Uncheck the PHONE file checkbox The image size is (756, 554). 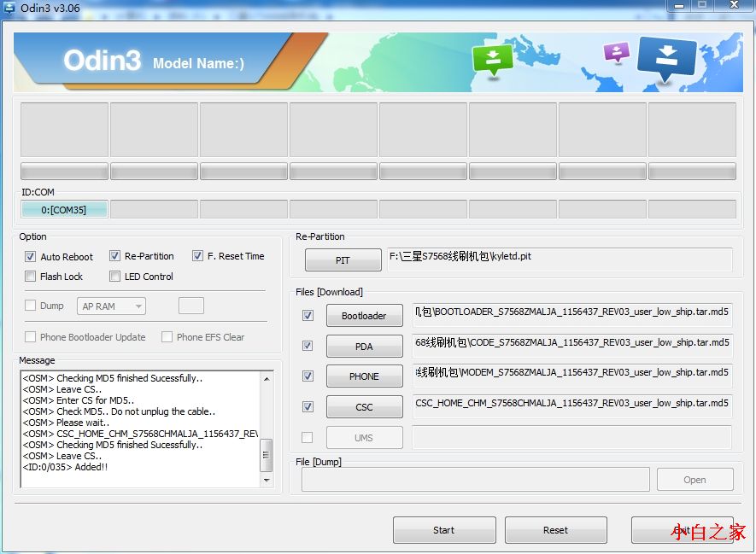point(308,376)
